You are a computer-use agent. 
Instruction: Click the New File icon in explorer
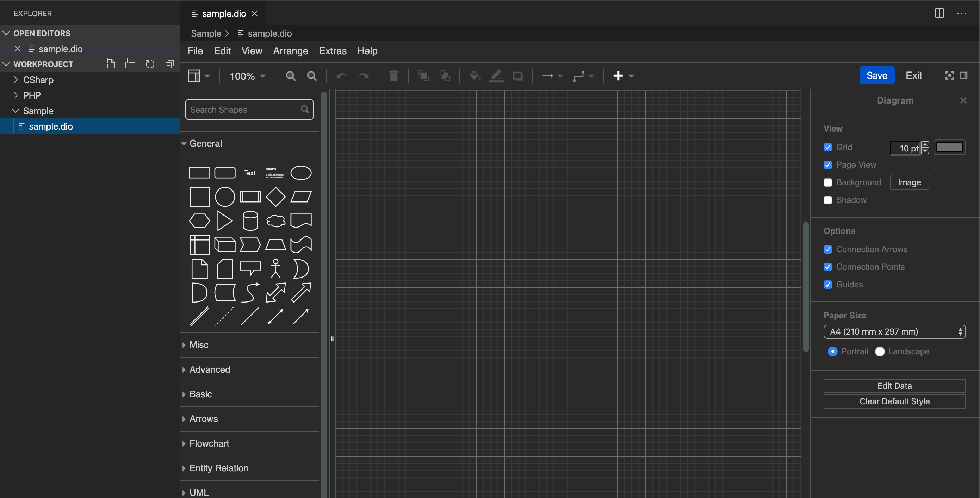tap(110, 64)
